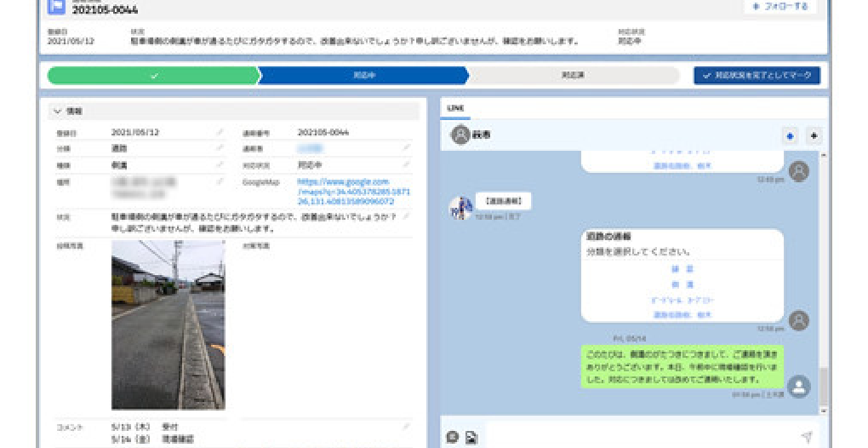This screenshot has height=448, width=868.
Task: Switch to the LINE tab
Action: coord(455,109)
